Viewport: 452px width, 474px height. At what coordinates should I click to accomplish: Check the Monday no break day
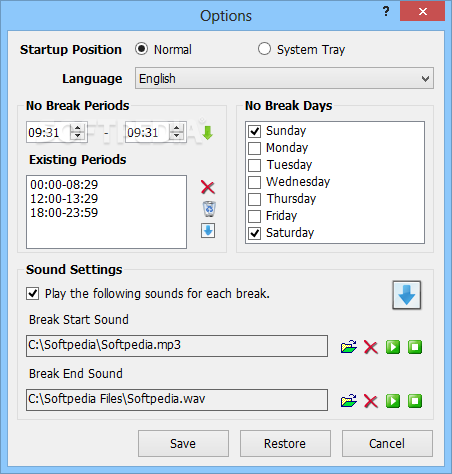point(255,148)
